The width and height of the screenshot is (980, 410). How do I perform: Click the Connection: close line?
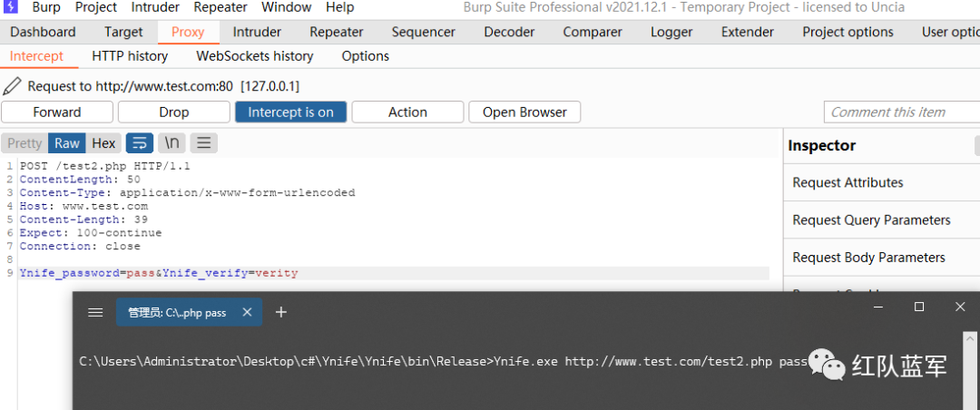[80, 246]
